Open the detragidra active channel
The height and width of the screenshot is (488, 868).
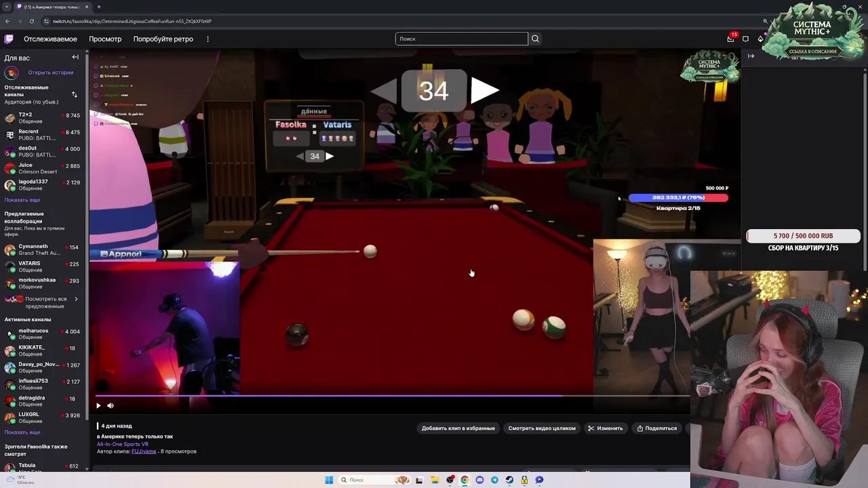tap(43, 401)
